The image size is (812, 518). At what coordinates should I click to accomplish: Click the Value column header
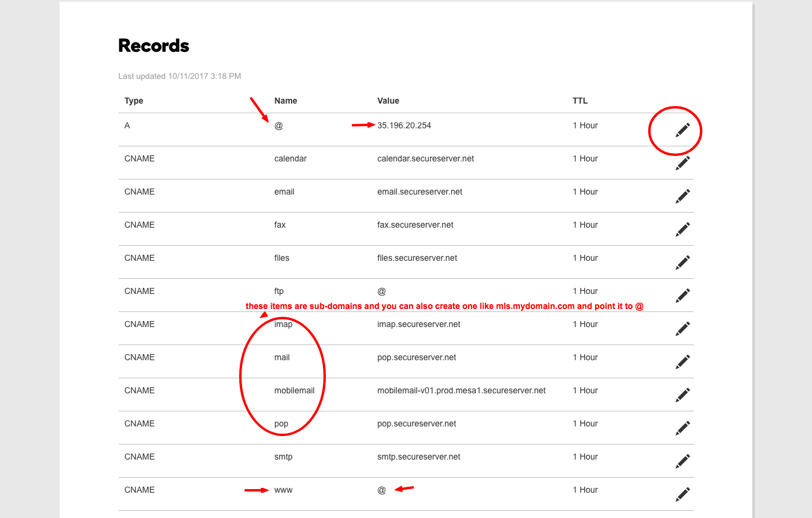(x=389, y=101)
